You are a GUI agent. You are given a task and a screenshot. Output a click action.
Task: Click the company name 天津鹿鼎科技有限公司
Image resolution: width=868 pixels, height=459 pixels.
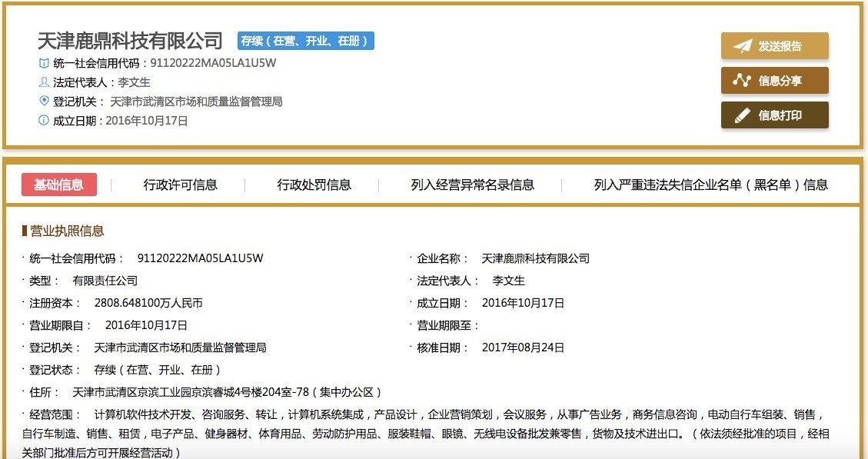(128, 42)
